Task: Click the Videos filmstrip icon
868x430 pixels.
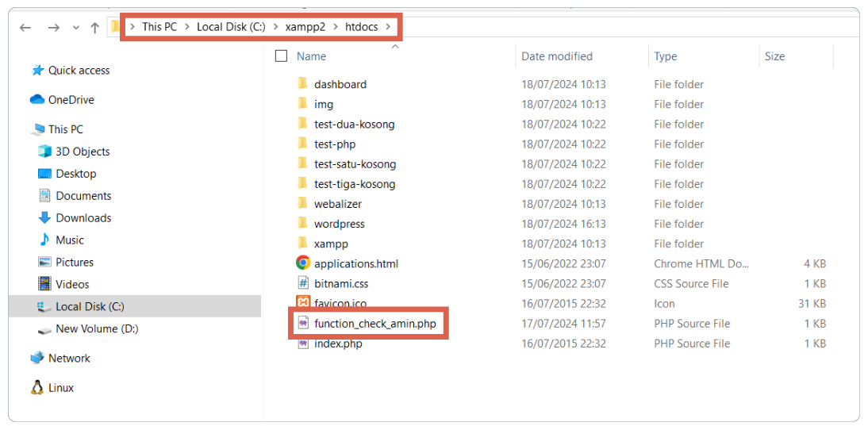Action: tap(44, 284)
